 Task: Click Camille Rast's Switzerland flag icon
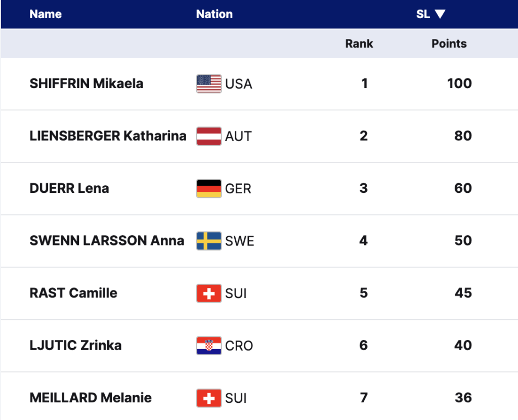[209, 293]
